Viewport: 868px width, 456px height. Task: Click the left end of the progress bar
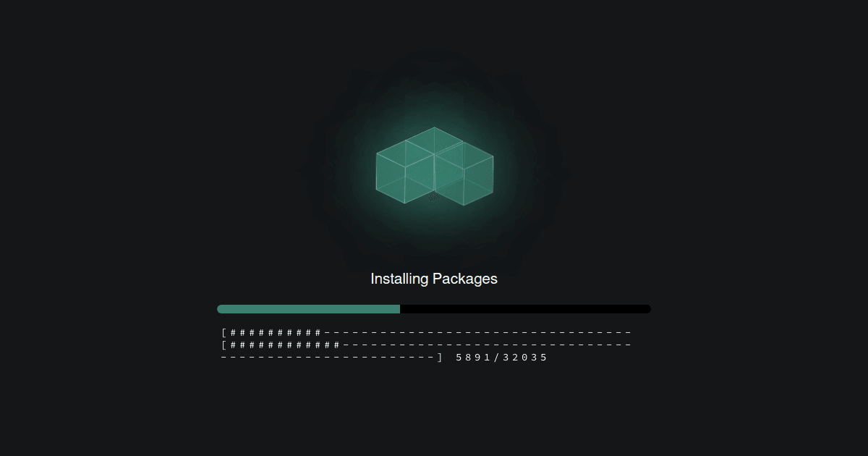[x=221, y=309]
